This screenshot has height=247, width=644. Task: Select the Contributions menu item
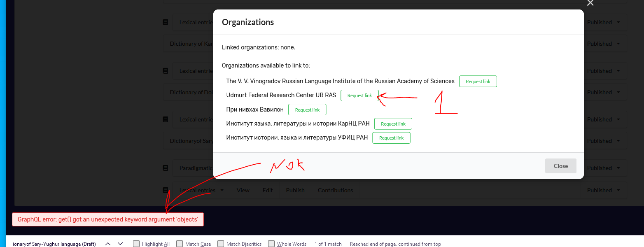pos(335,190)
